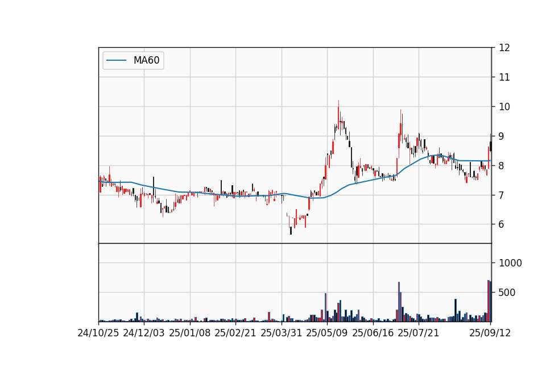Click the 25/09/12 date label
The width and height of the screenshot is (546, 392).
490,333
